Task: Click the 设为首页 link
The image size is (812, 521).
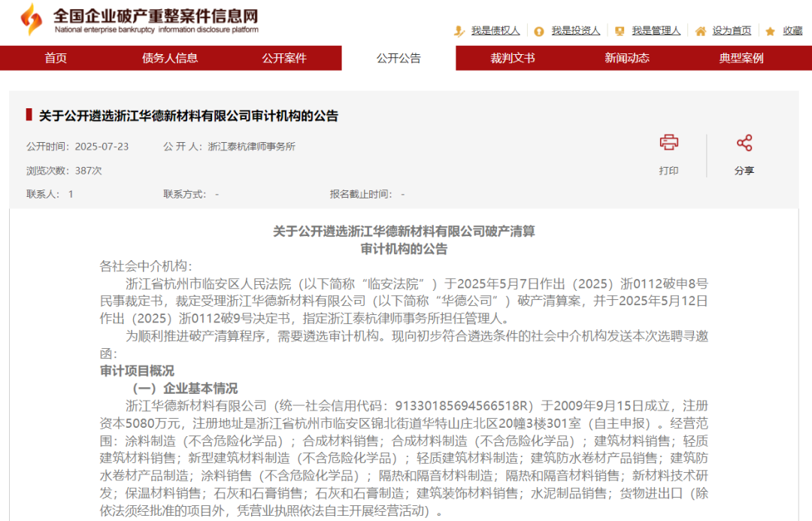Action: pyautogui.click(x=732, y=31)
